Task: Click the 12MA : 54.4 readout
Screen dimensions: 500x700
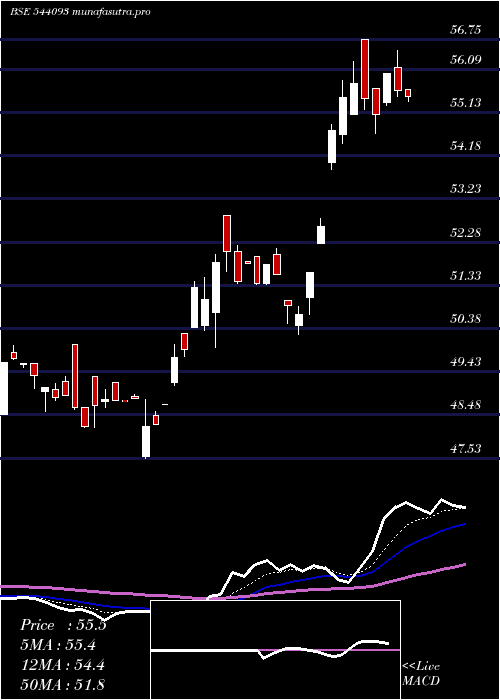Action: pyautogui.click(x=63, y=665)
